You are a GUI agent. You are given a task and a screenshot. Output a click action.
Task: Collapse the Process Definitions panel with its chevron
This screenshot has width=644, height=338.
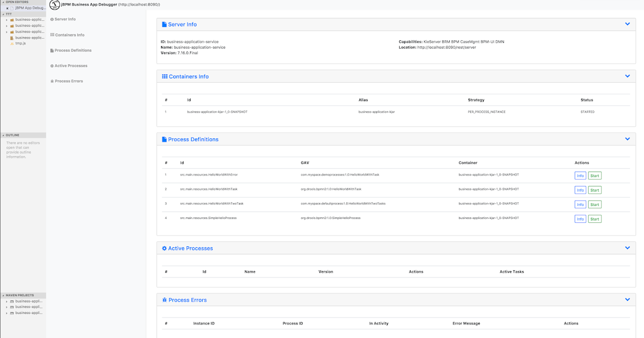(627, 139)
